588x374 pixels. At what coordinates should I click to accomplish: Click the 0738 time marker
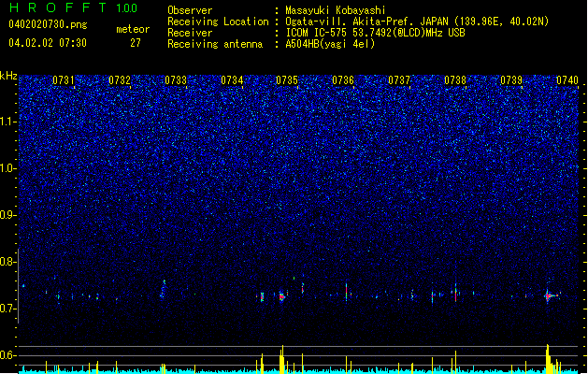pyautogui.click(x=455, y=80)
